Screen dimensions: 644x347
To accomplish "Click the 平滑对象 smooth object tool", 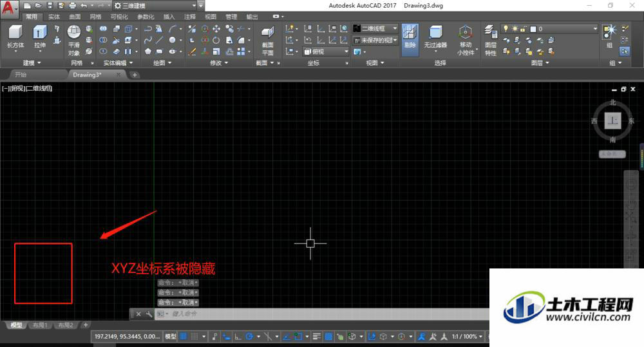I will pyautogui.click(x=74, y=41).
